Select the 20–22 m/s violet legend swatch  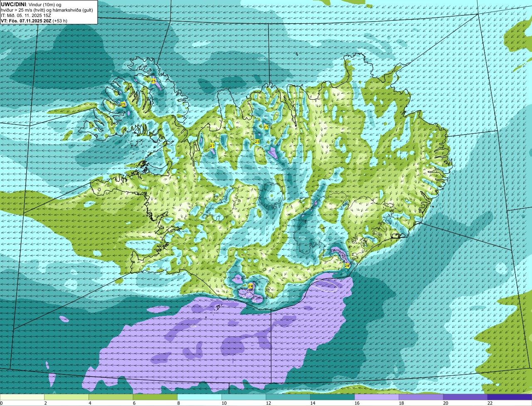[465, 397]
